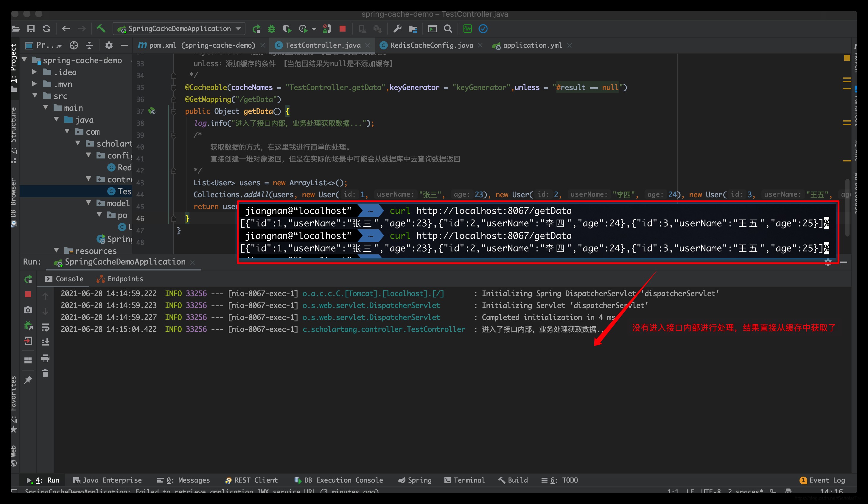Navigate forward with the right arrow icon
868x504 pixels.
pyautogui.click(x=82, y=29)
